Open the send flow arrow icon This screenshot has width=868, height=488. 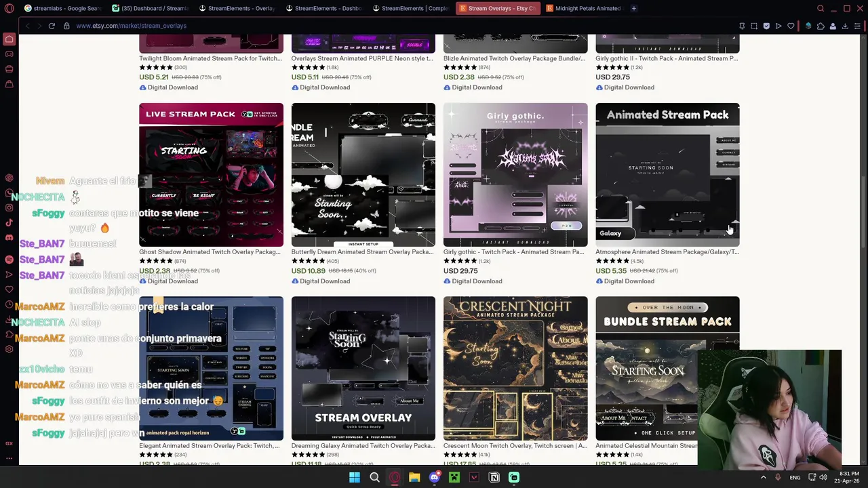pyautogui.click(x=778, y=26)
